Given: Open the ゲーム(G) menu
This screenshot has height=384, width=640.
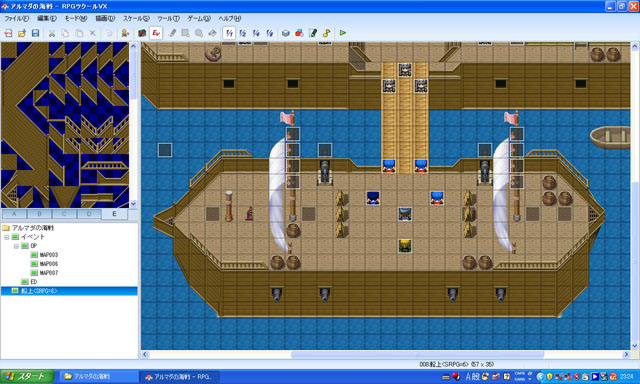Looking at the screenshot, I should pyautogui.click(x=199, y=18).
